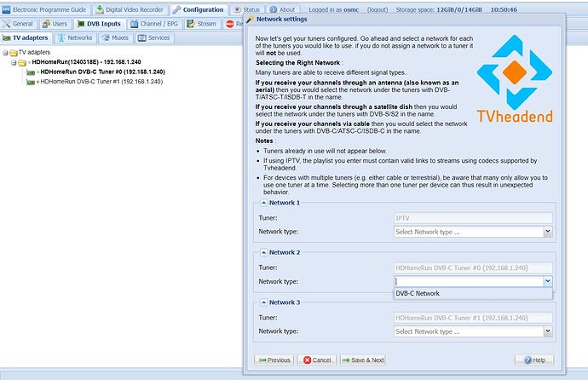
Task: Click the TVheadend logo image
Action: tap(515, 79)
